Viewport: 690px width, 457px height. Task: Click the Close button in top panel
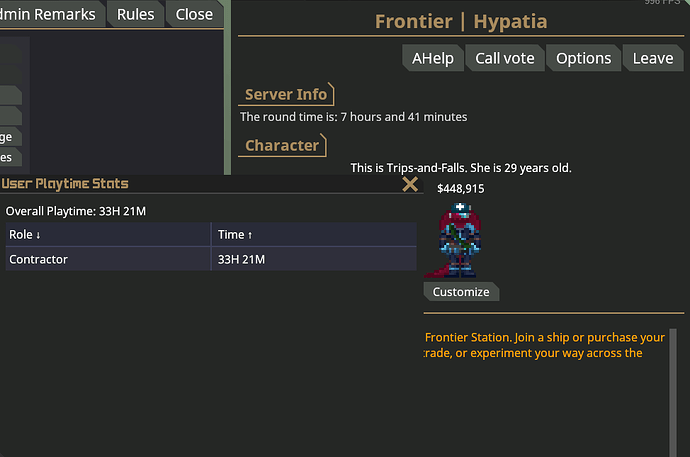[x=194, y=14]
